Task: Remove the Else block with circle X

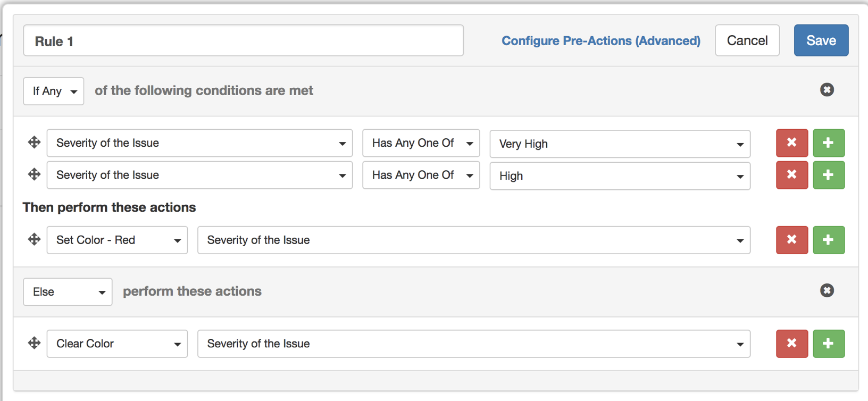Action: click(827, 290)
